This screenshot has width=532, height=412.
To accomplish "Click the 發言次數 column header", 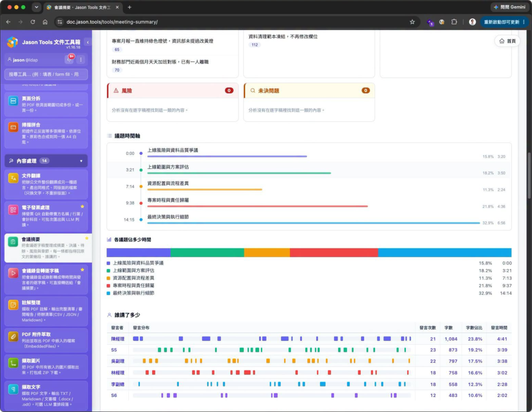I will click(x=428, y=328).
